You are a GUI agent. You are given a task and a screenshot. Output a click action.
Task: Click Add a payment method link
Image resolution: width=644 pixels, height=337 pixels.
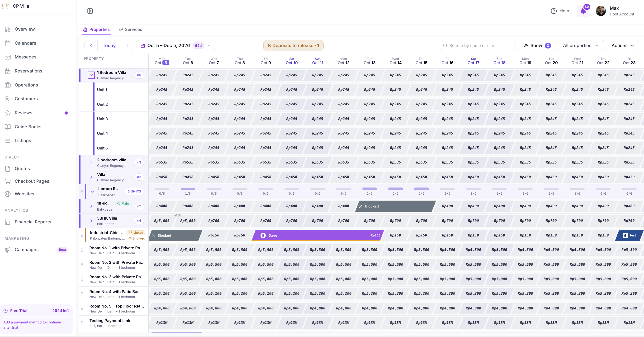[32, 325]
